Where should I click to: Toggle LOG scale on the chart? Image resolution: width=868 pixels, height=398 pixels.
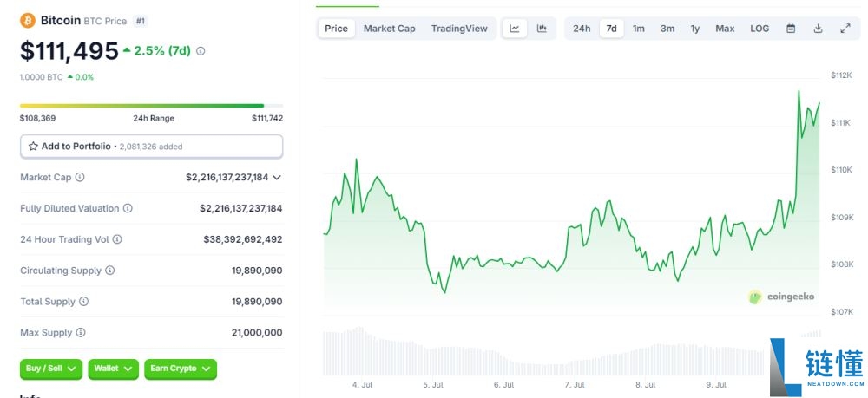coord(759,29)
